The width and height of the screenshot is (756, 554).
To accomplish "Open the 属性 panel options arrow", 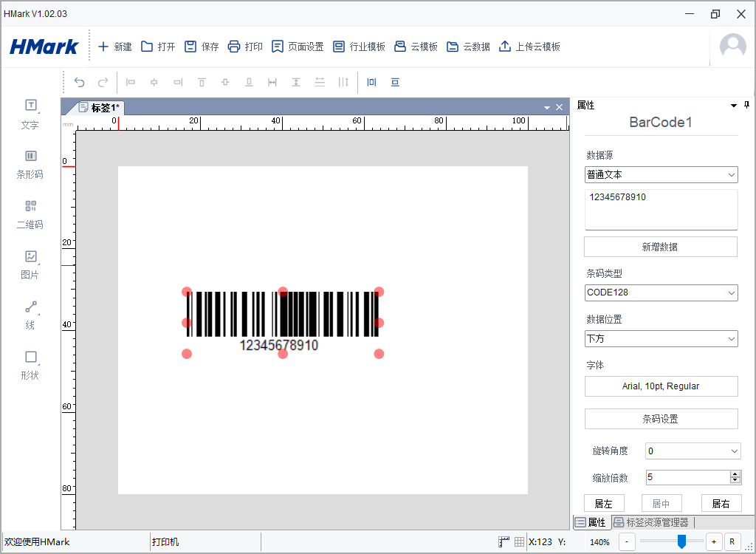I will (734, 105).
